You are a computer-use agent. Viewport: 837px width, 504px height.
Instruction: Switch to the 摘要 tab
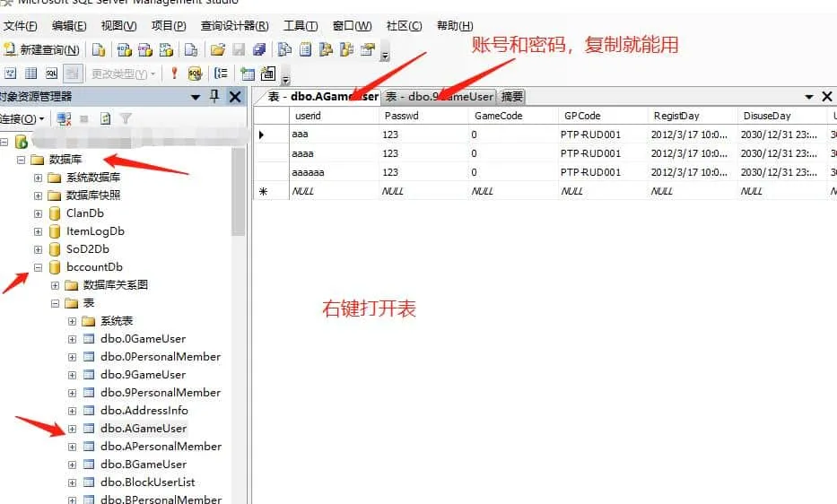511,97
